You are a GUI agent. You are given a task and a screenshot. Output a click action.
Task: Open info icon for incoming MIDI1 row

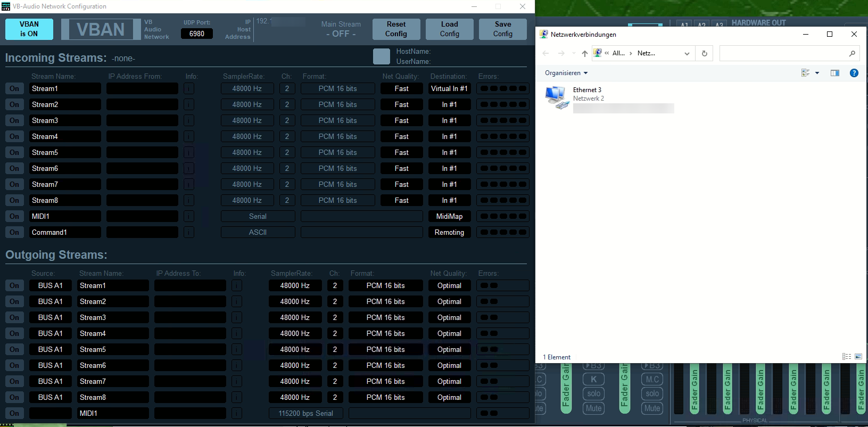tap(189, 217)
